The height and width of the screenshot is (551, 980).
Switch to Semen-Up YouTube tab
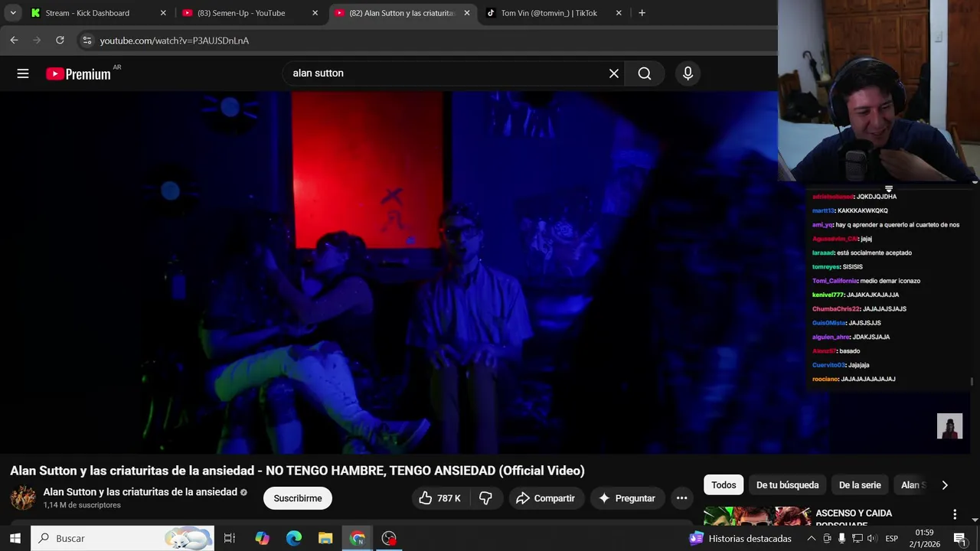[250, 13]
